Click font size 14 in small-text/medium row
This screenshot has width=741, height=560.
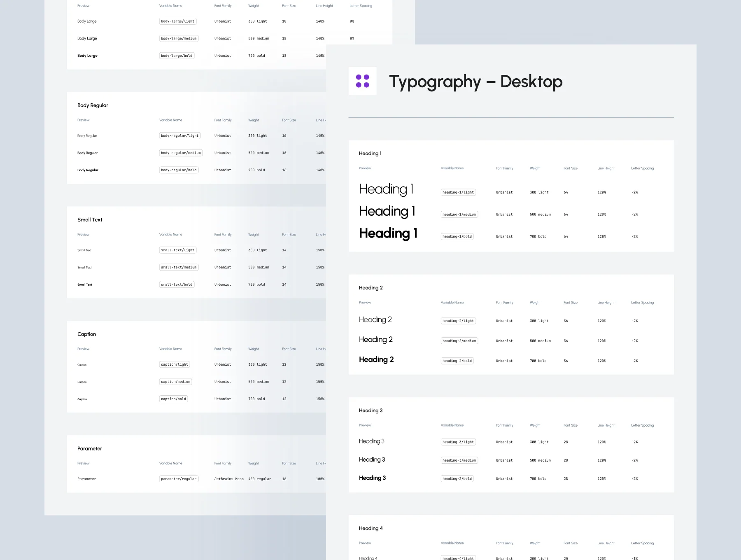(x=284, y=268)
